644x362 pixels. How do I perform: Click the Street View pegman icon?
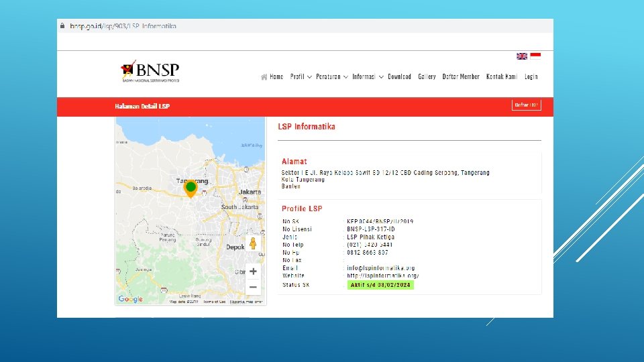coord(253,243)
